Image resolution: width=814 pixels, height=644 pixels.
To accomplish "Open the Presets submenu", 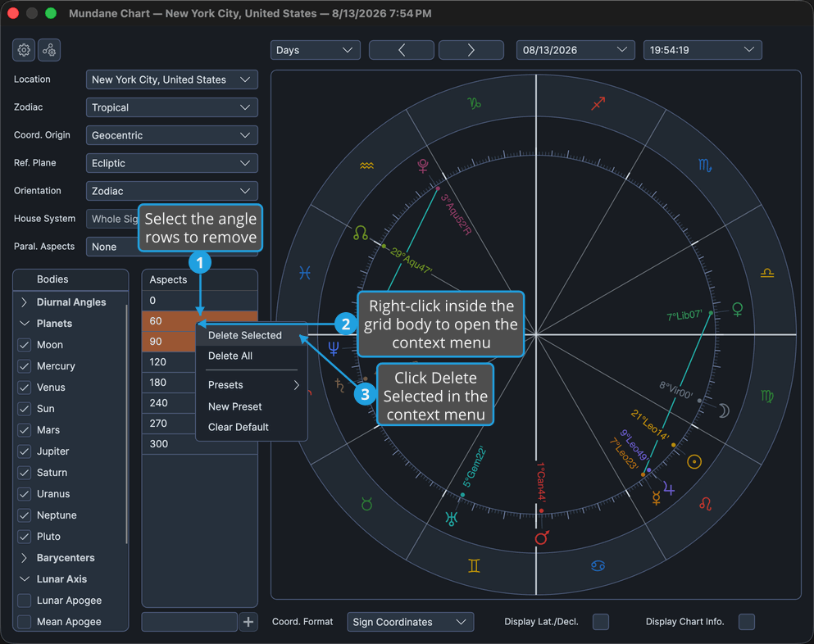I will pos(252,385).
